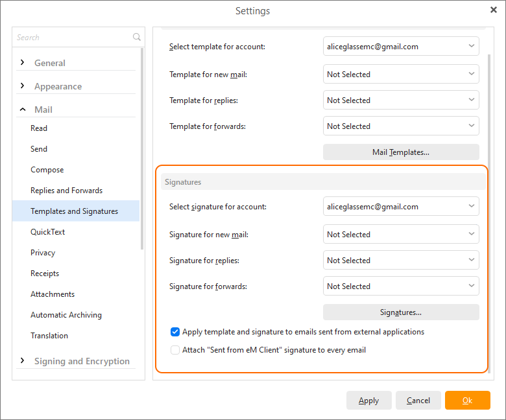The width and height of the screenshot is (506, 420).
Task: Click the orange Ok button
Action: click(467, 400)
